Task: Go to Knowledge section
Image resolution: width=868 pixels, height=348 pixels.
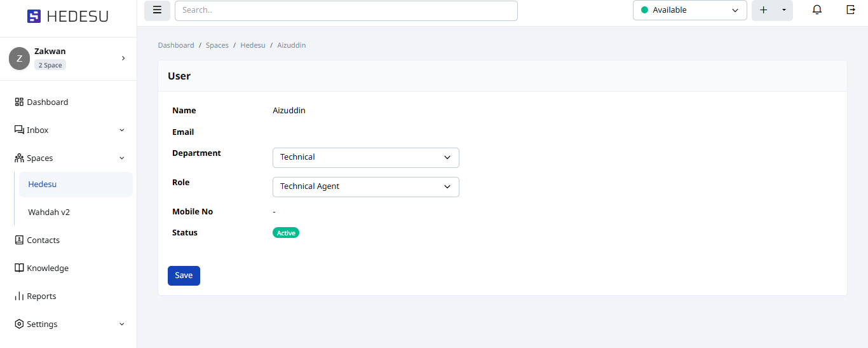Action: click(47, 268)
